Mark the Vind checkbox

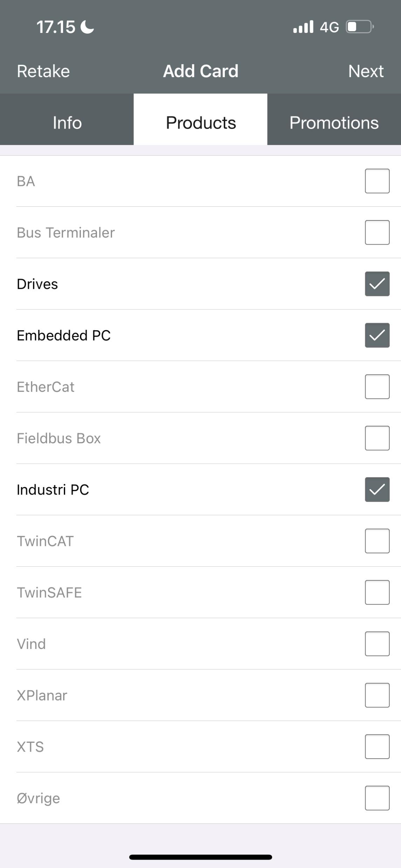[377, 644]
